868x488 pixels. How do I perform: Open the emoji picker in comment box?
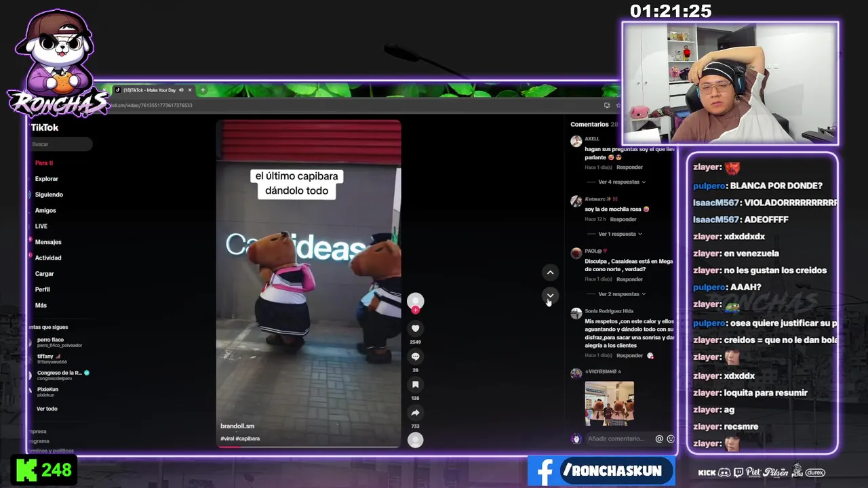click(x=671, y=439)
